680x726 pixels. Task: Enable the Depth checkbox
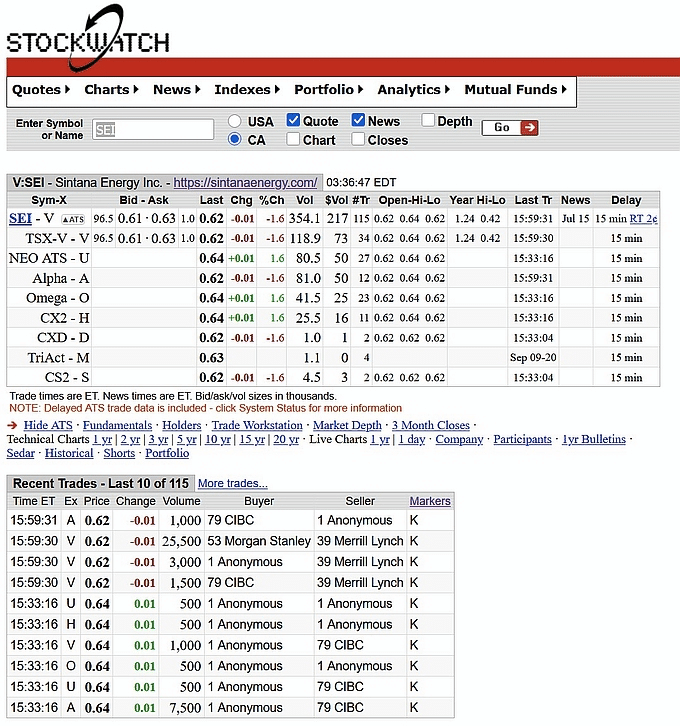pyautogui.click(x=428, y=120)
